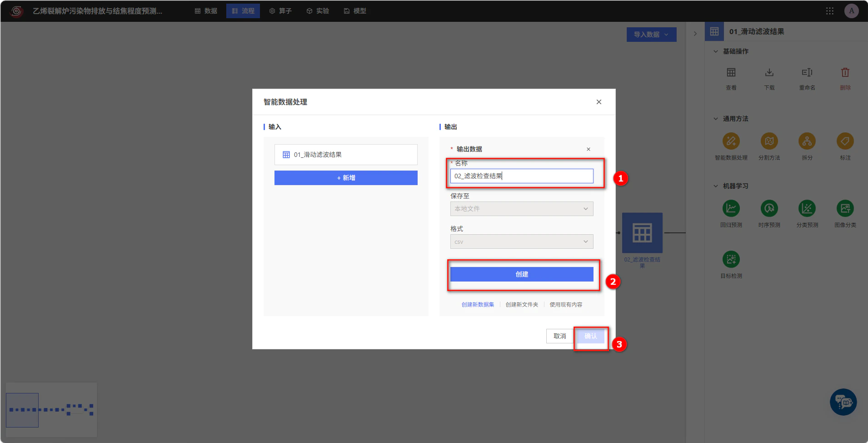Switch to the 算子 tab
This screenshot has height=443, width=868.
coord(280,11)
